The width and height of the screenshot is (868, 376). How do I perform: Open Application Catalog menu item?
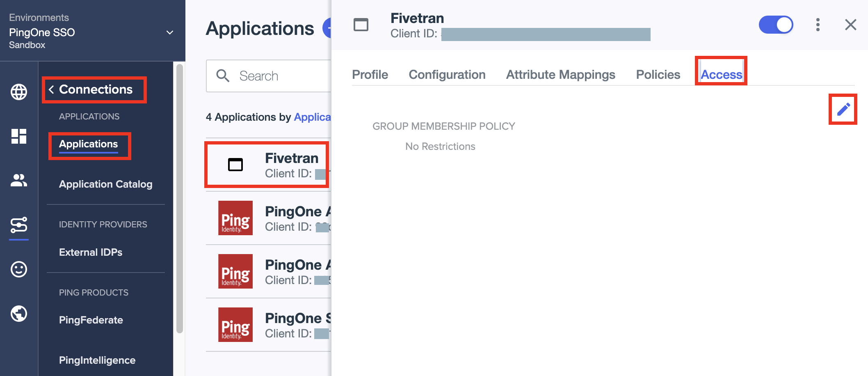[x=106, y=184]
